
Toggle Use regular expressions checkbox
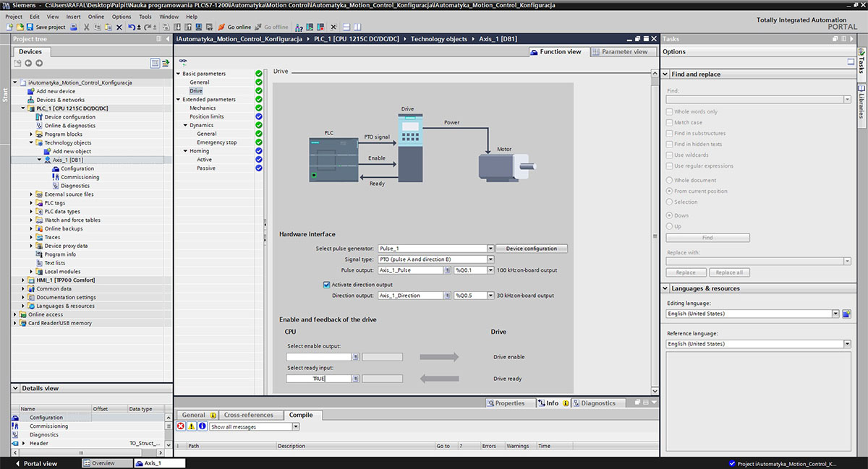(x=669, y=166)
